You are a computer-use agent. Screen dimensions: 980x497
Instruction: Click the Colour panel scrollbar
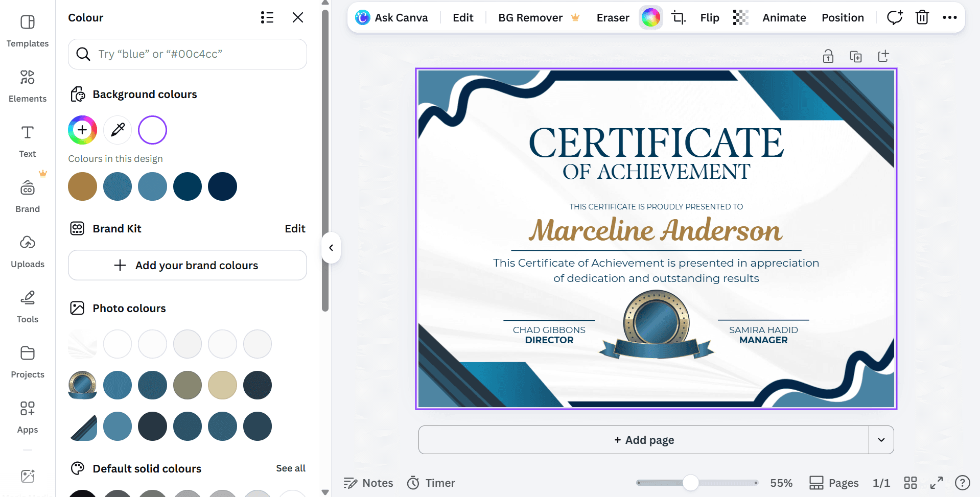point(325,160)
